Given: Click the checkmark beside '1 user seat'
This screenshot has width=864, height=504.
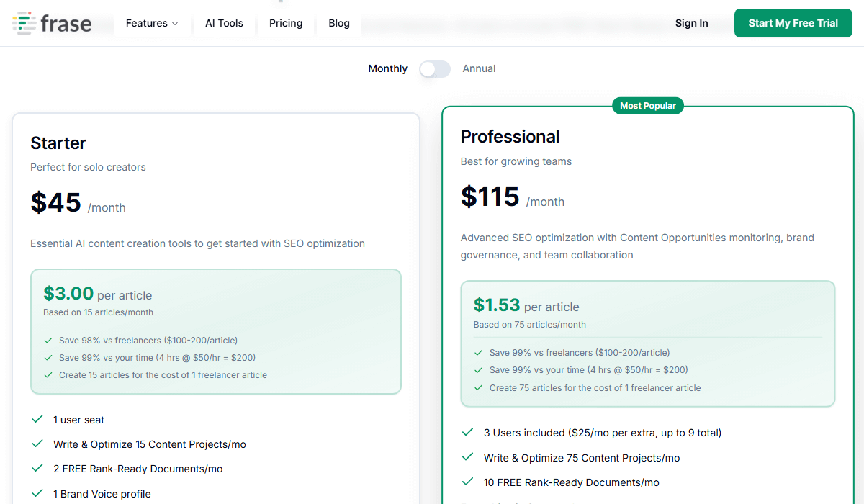Looking at the screenshot, I should click(38, 420).
